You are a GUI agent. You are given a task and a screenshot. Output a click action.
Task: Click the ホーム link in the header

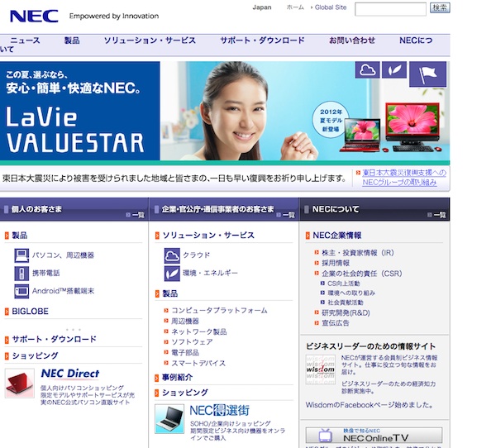point(295,7)
